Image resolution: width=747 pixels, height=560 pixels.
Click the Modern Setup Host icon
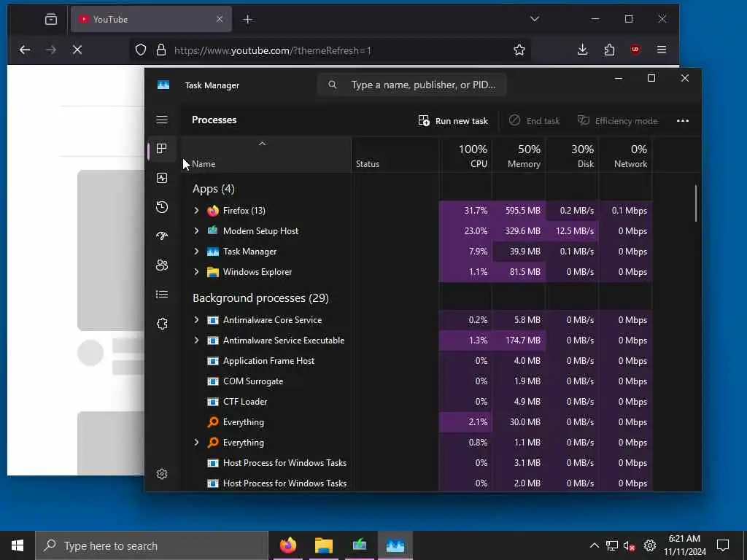213,231
